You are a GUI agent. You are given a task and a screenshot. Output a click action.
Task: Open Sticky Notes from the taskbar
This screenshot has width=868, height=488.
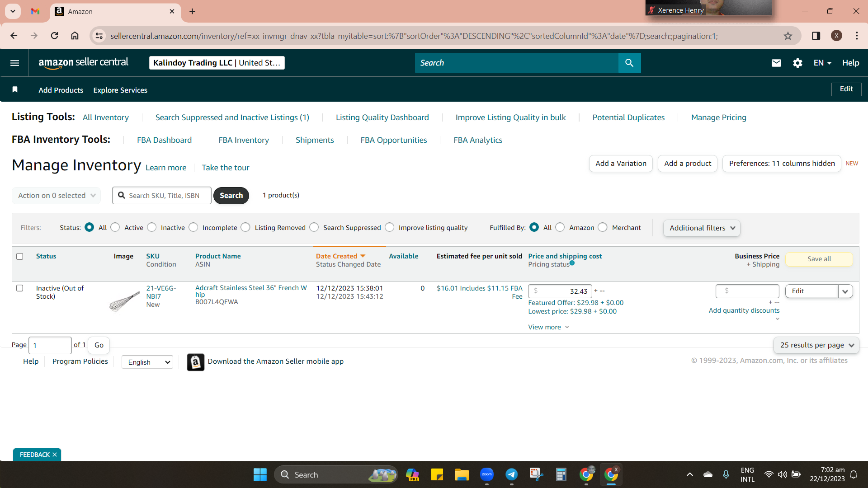437,474
